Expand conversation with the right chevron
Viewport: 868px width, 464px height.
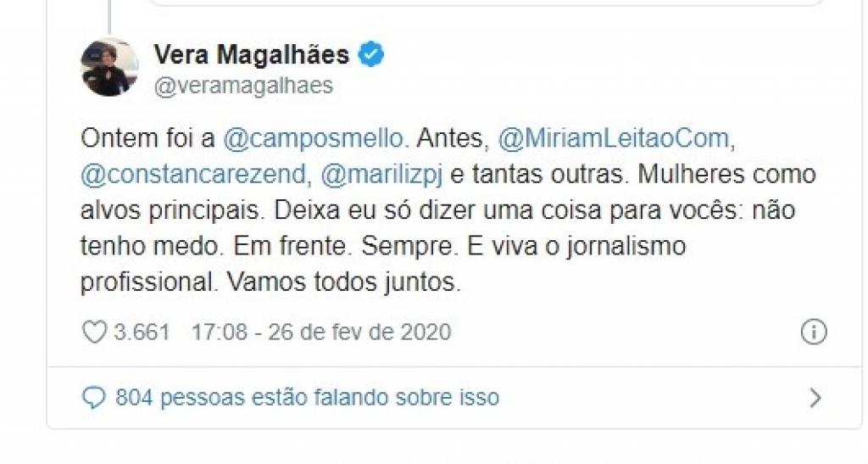(x=815, y=398)
